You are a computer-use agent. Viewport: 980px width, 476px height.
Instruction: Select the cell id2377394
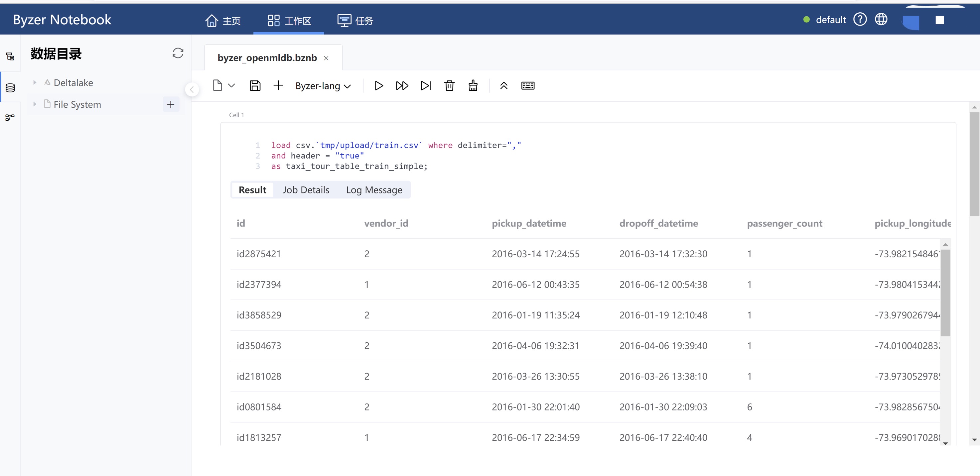(x=259, y=285)
